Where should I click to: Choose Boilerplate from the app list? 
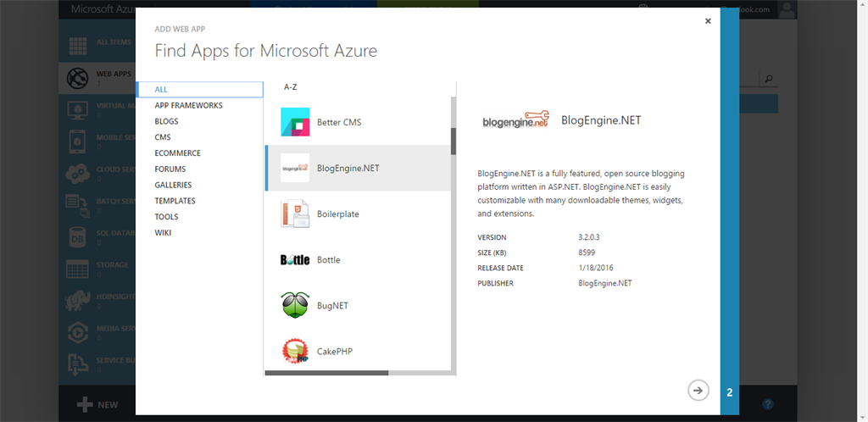point(358,214)
